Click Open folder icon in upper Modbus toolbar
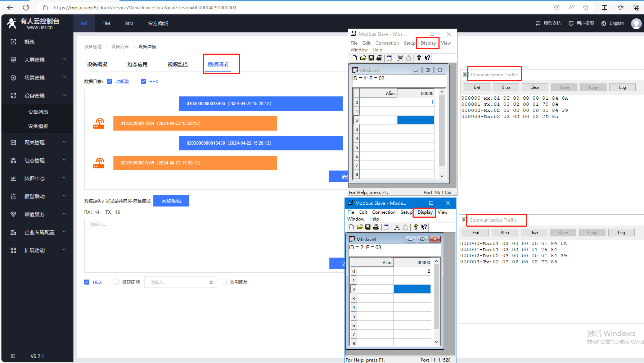This screenshot has height=363, width=644. pos(363,58)
